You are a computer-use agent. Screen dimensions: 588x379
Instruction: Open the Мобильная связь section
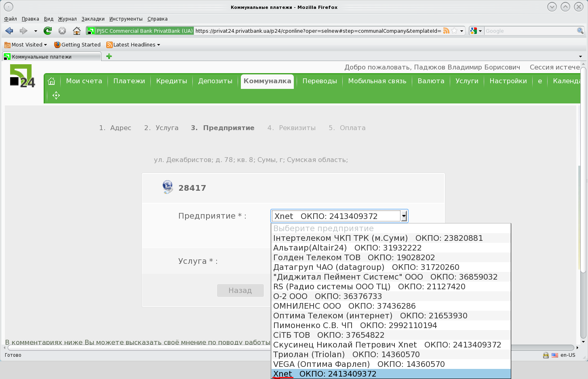tap(377, 81)
